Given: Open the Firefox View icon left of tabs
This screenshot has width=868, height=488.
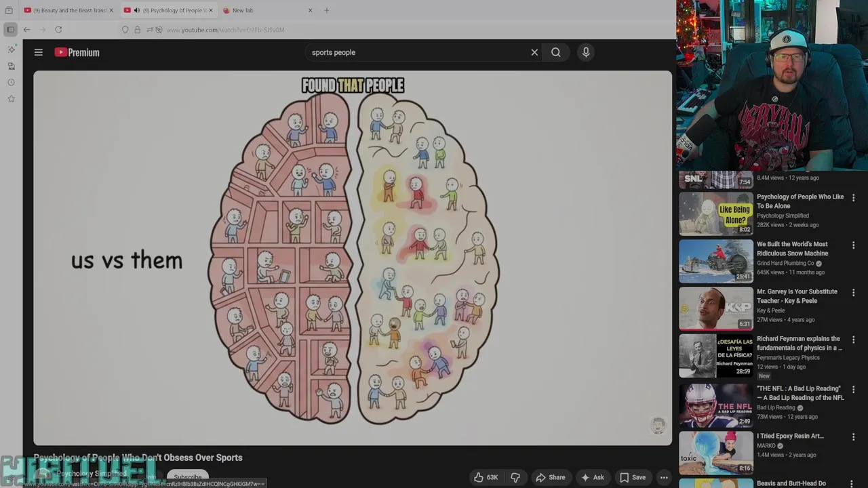Looking at the screenshot, I should pyautogui.click(x=9, y=10).
